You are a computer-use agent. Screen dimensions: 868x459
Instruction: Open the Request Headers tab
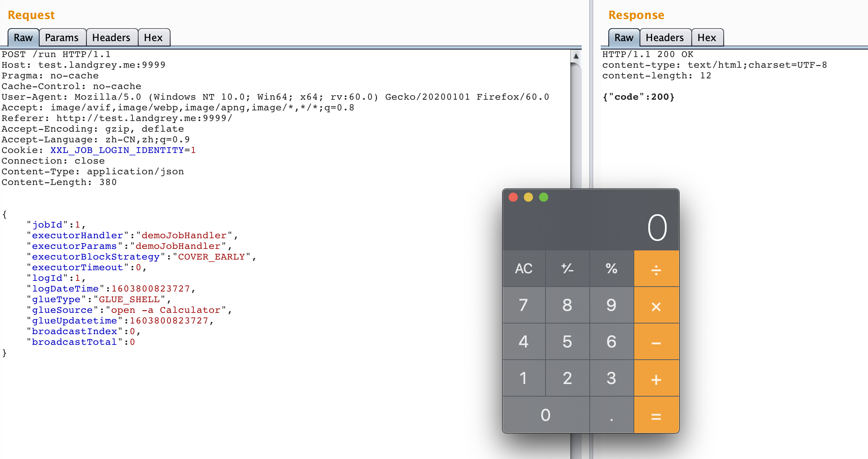tap(112, 38)
